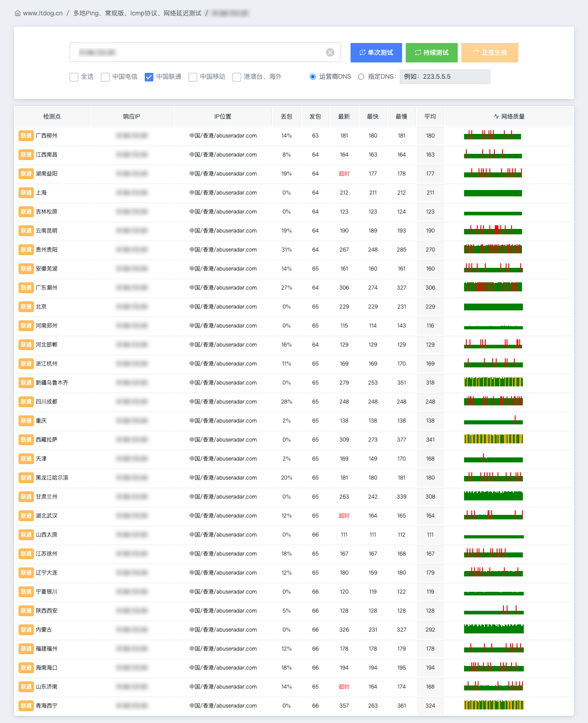Click the 联通 badge for 内蒙古

[x=26, y=630]
